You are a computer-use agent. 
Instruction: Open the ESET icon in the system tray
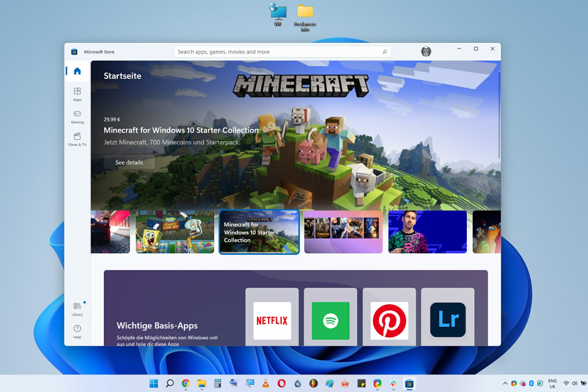(540, 383)
